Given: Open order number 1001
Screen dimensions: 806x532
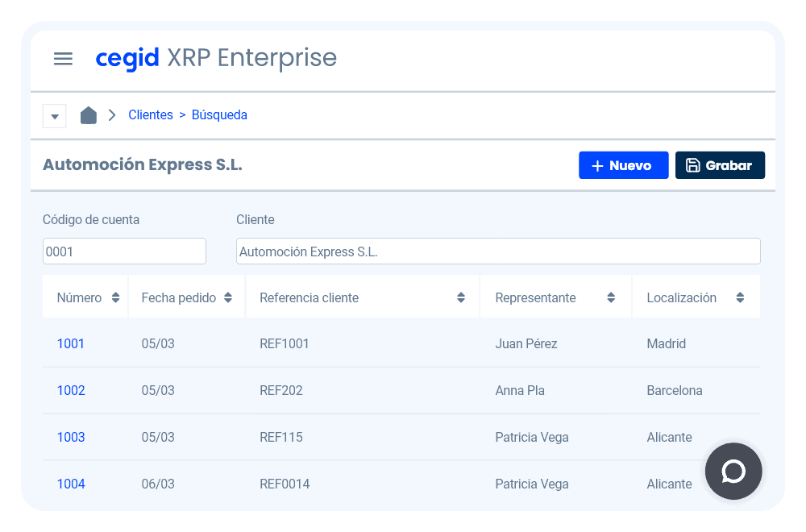Looking at the screenshot, I should click(71, 344).
